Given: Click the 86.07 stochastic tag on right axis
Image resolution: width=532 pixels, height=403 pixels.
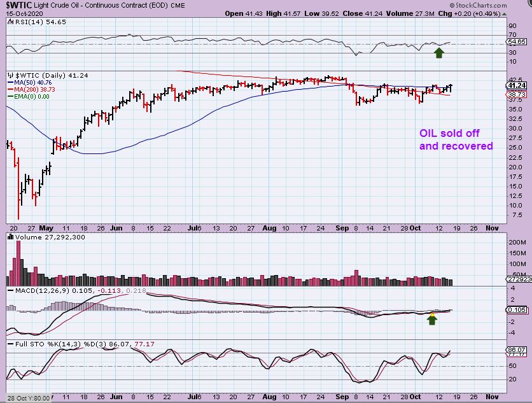Looking at the screenshot, I should [x=517, y=350].
